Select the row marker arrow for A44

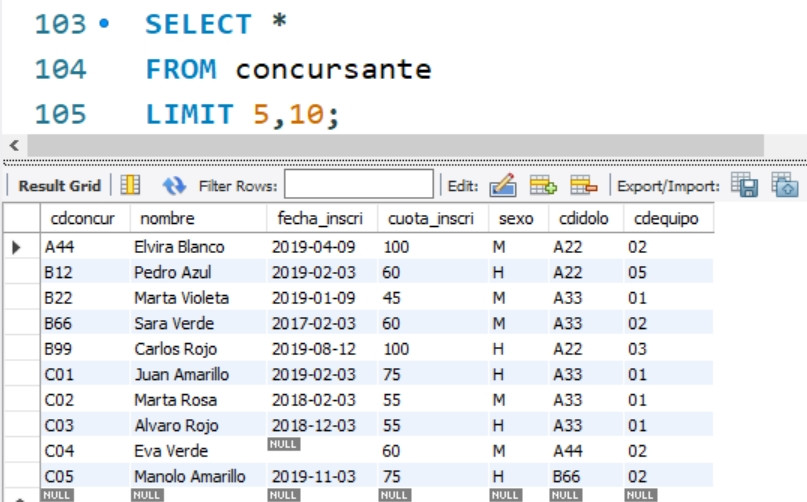[x=16, y=247]
